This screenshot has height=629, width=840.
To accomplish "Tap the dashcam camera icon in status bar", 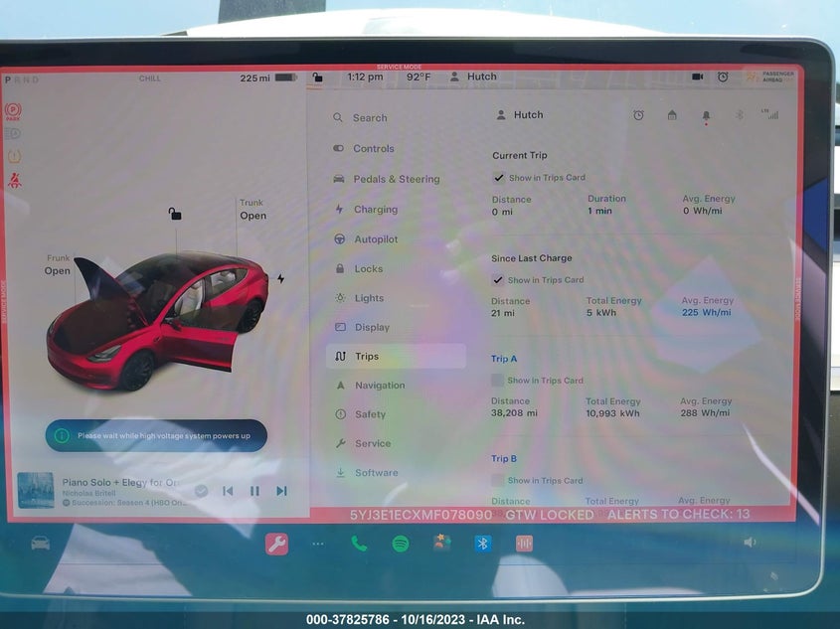I will (697, 77).
